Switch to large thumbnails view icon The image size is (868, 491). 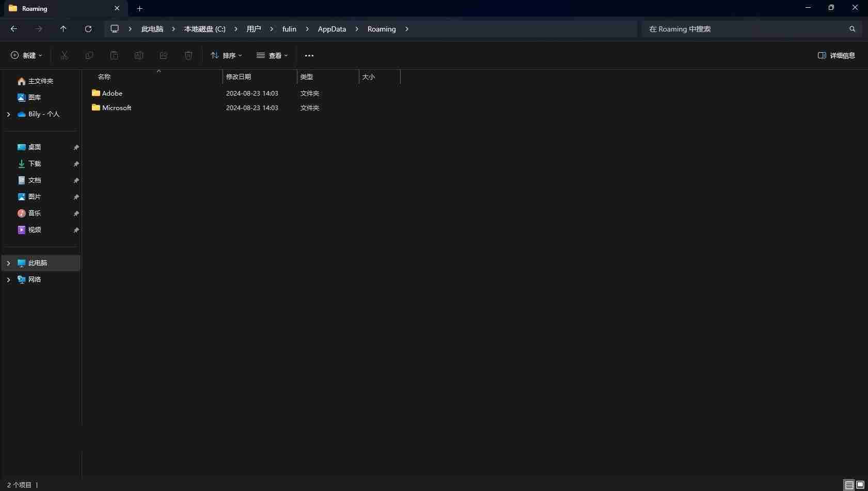point(860,485)
